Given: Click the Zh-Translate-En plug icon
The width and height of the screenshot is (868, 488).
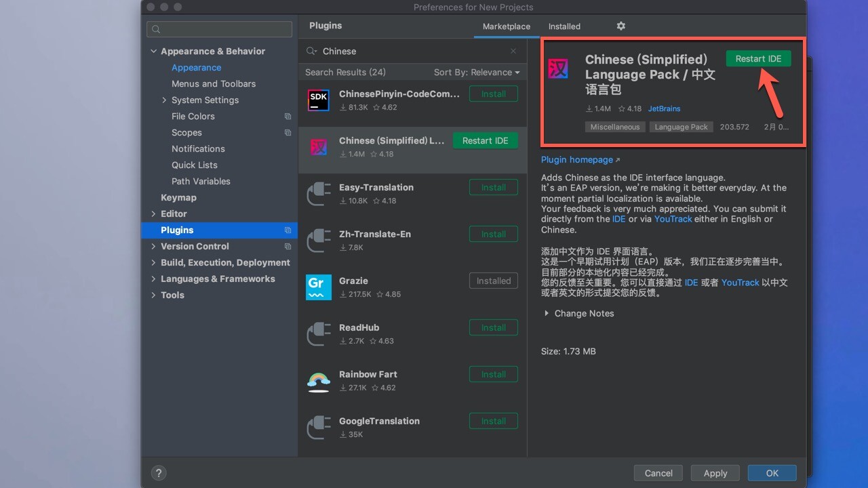Looking at the screenshot, I should pos(319,241).
